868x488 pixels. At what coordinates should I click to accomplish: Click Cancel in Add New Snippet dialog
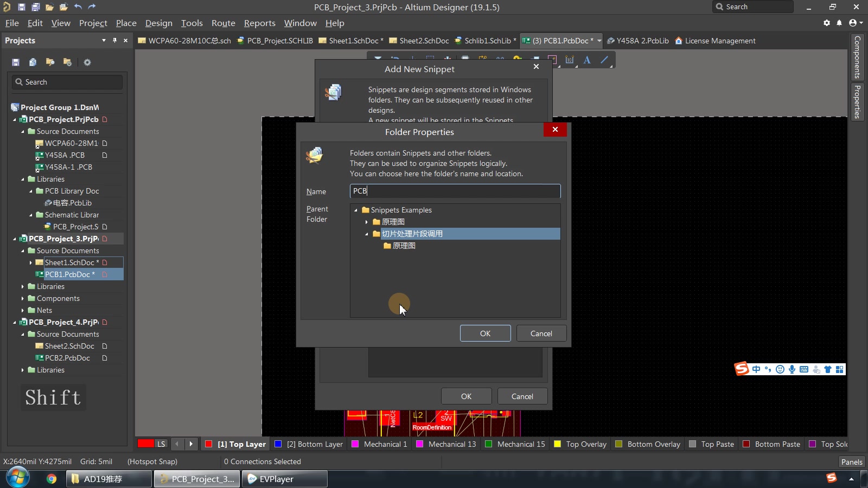522,396
